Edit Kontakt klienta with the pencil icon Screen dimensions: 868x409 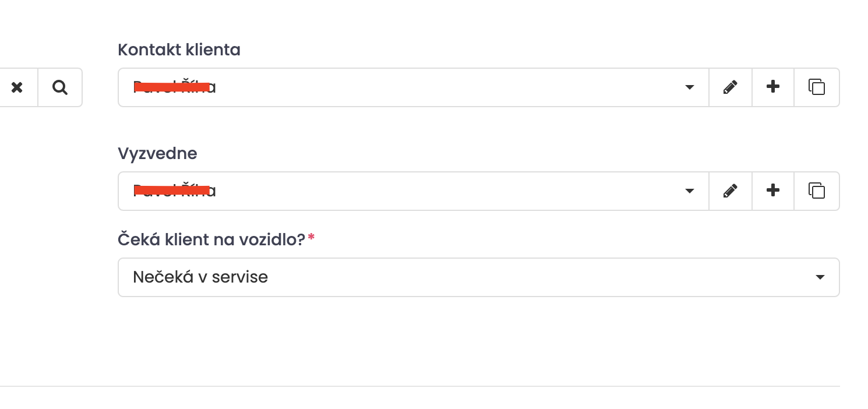point(730,87)
